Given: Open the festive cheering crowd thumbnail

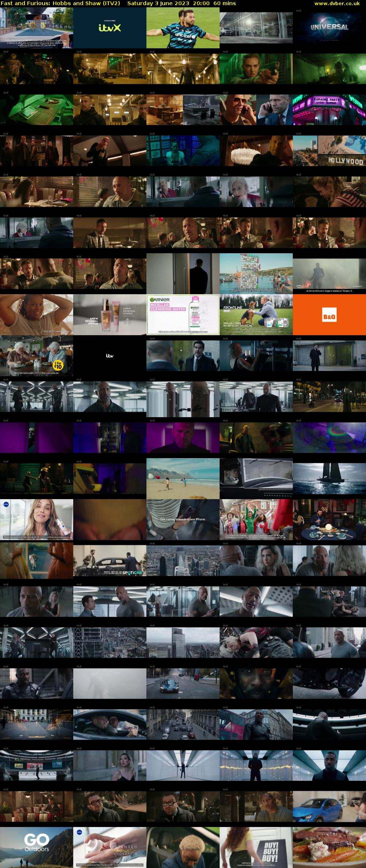Looking at the screenshot, I should (x=256, y=520).
